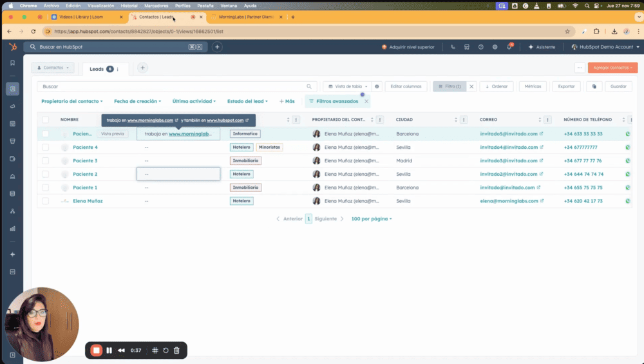Restart the Loom recording

(x=166, y=350)
